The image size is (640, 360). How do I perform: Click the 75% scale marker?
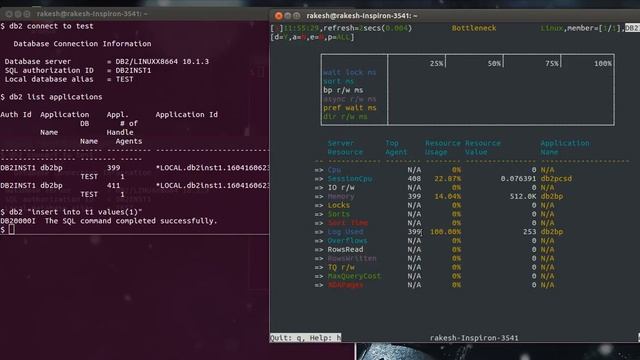point(551,64)
